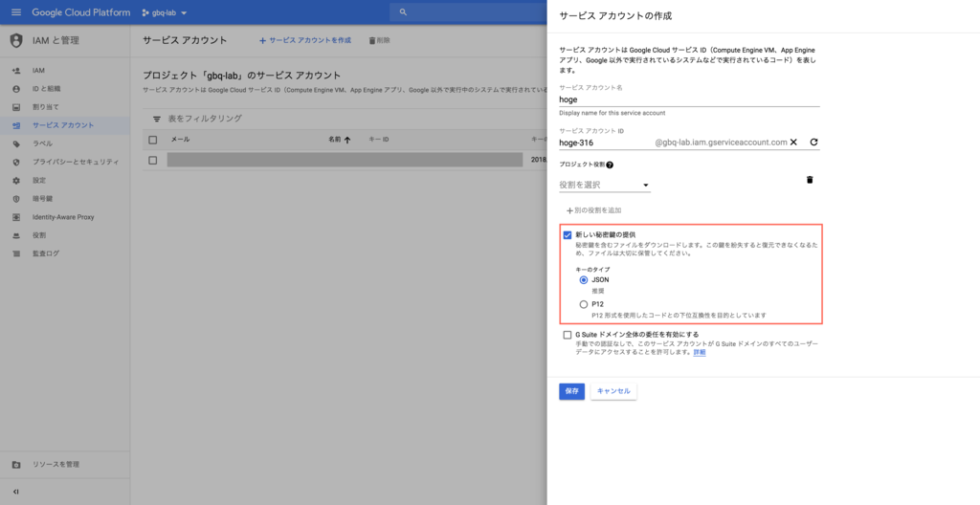Click the '割り当て' quota sidebar icon

pos(17,107)
